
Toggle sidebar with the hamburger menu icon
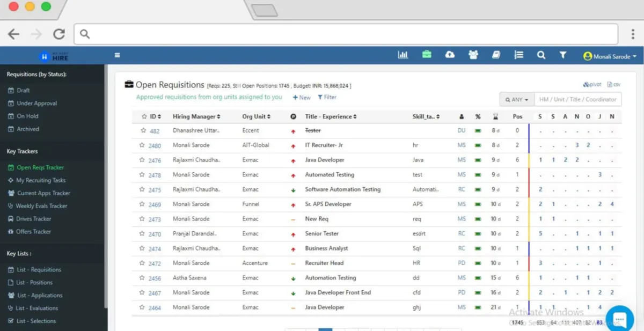(117, 55)
